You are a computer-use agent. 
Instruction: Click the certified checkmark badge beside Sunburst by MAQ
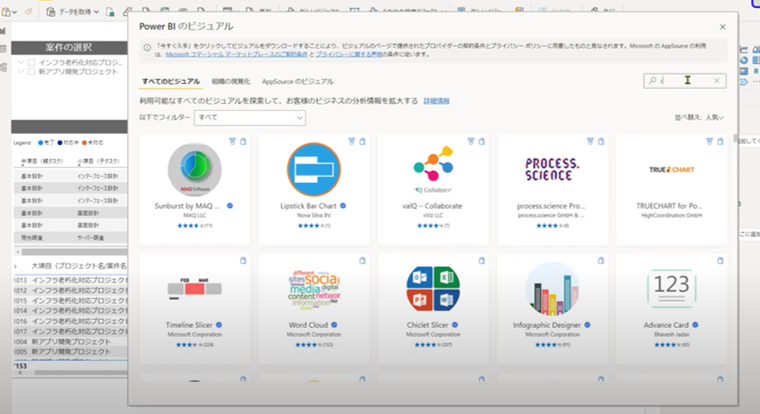tap(230, 206)
